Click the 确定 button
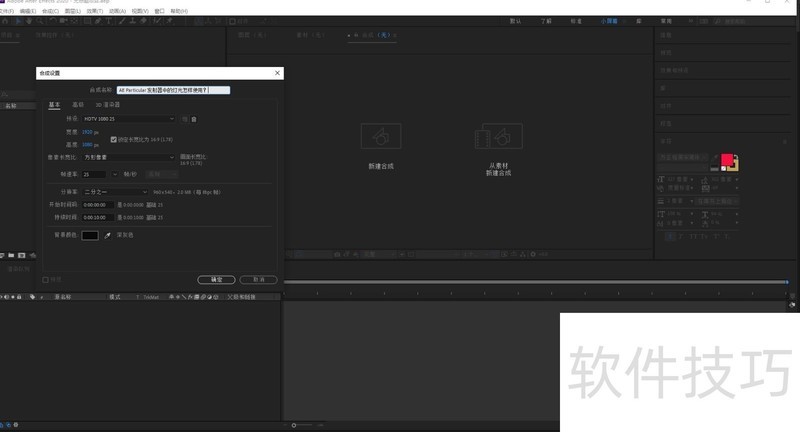 click(x=216, y=279)
